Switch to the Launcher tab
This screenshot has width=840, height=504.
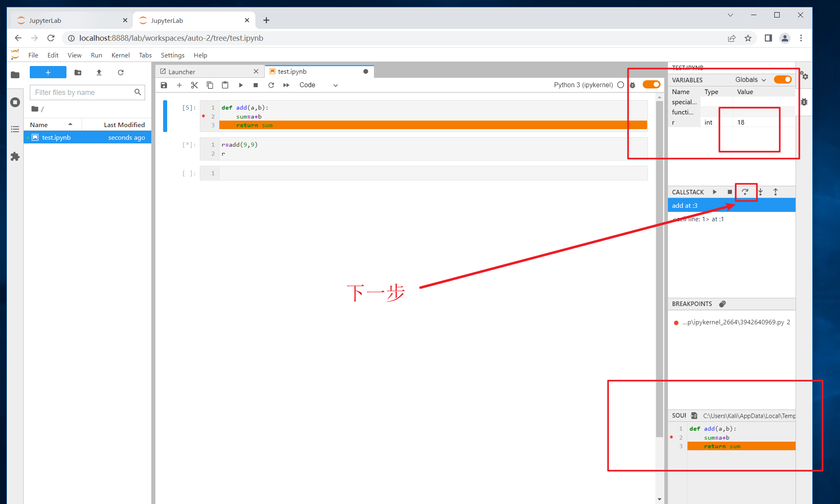(x=182, y=72)
